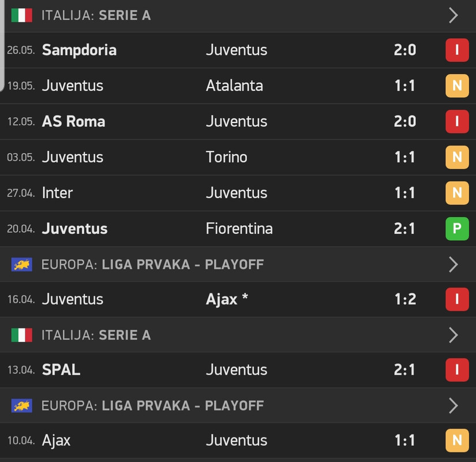Click the Italian flag icon in the top header

(21, 15)
